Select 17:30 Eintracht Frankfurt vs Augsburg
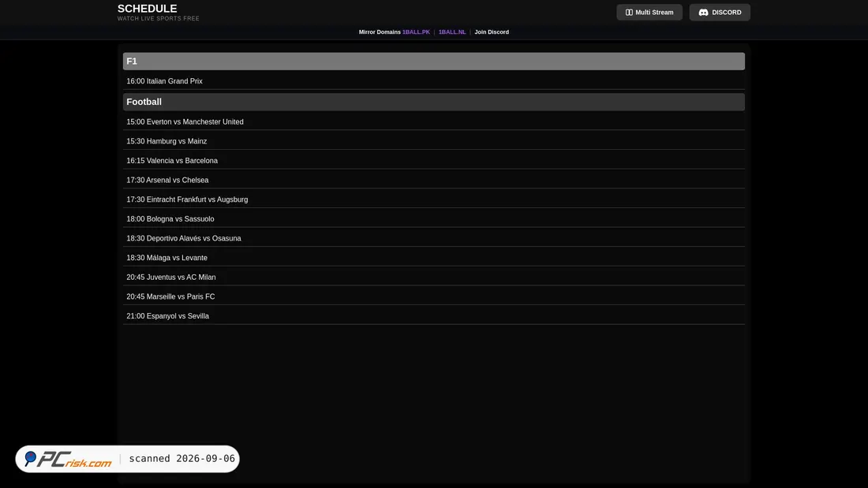 [433, 199]
